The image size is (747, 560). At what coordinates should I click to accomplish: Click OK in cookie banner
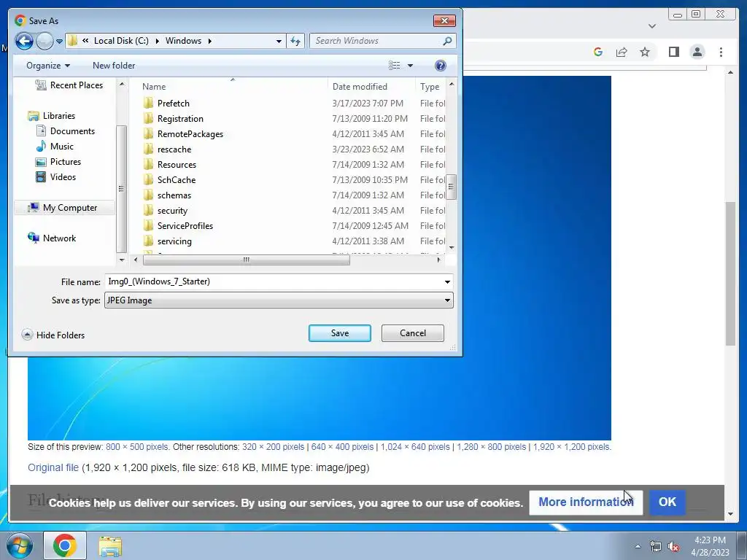pos(667,502)
